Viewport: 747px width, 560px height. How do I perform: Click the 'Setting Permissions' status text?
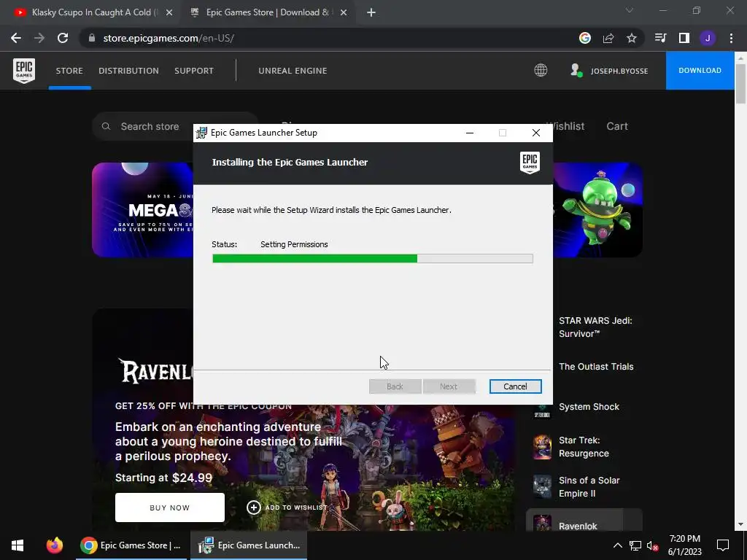pyautogui.click(x=294, y=244)
